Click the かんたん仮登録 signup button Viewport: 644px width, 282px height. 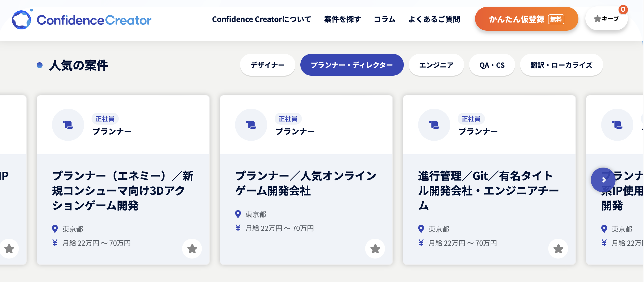526,19
